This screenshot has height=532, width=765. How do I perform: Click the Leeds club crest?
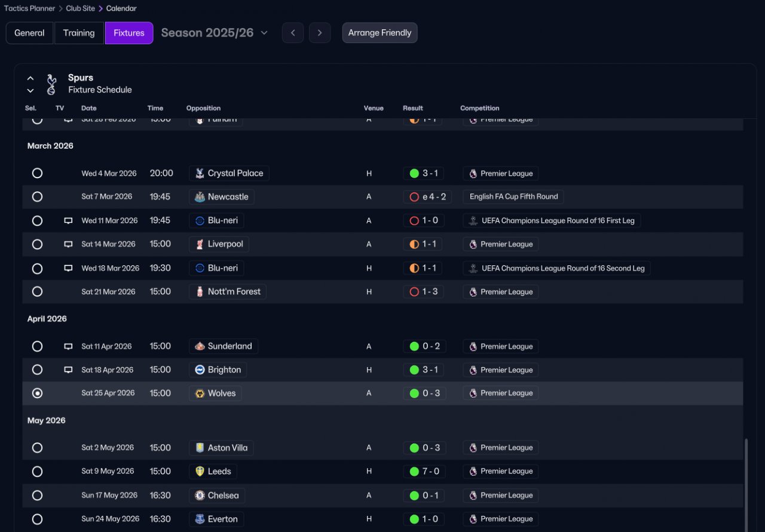coord(200,472)
